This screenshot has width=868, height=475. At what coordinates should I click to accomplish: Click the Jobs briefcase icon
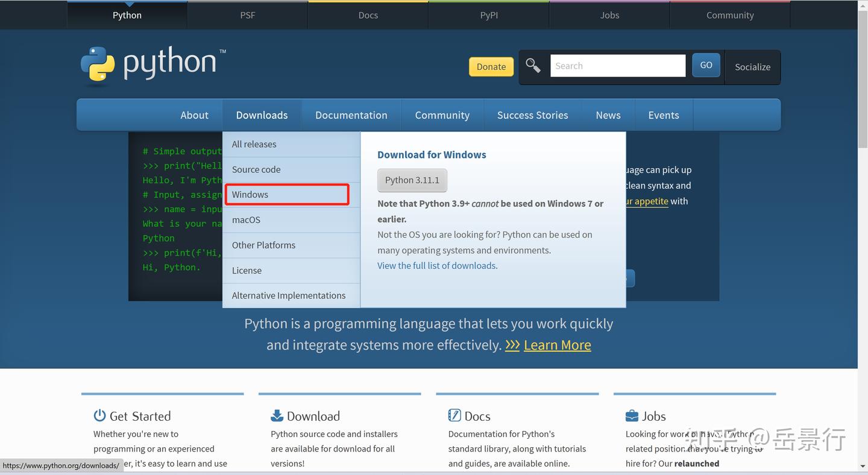[x=631, y=415]
